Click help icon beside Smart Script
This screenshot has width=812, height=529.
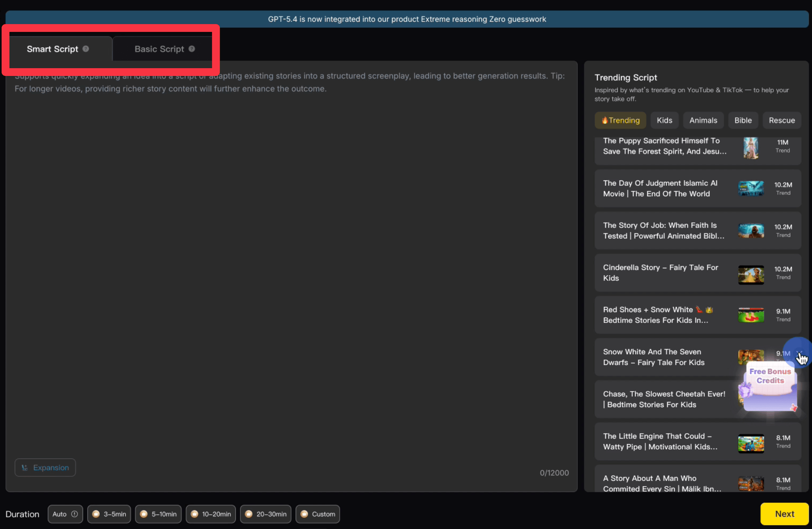(x=86, y=49)
